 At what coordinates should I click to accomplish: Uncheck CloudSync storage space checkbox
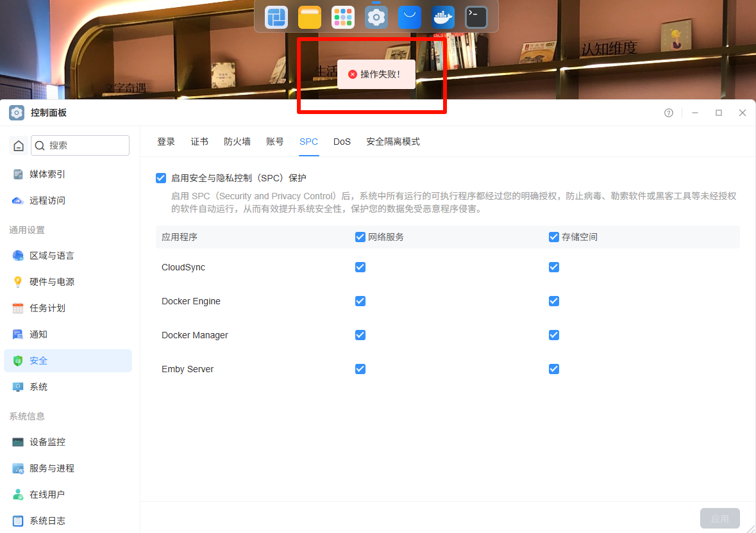click(554, 267)
